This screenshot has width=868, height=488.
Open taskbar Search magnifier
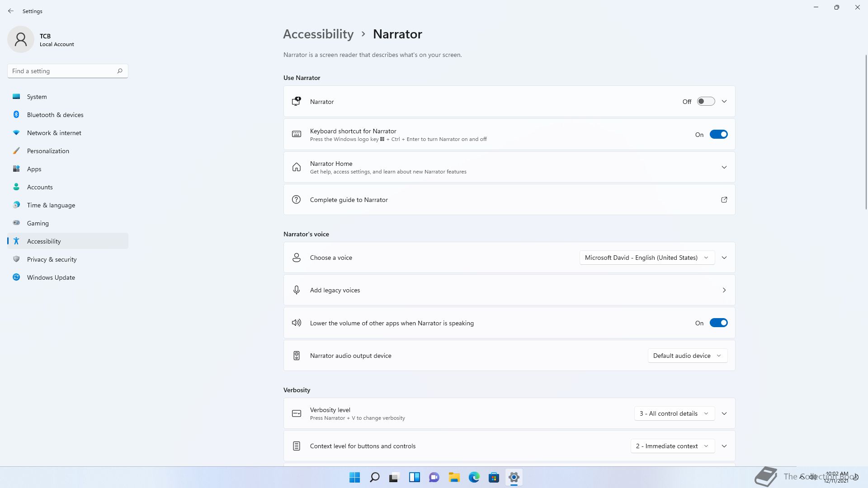[x=375, y=477]
